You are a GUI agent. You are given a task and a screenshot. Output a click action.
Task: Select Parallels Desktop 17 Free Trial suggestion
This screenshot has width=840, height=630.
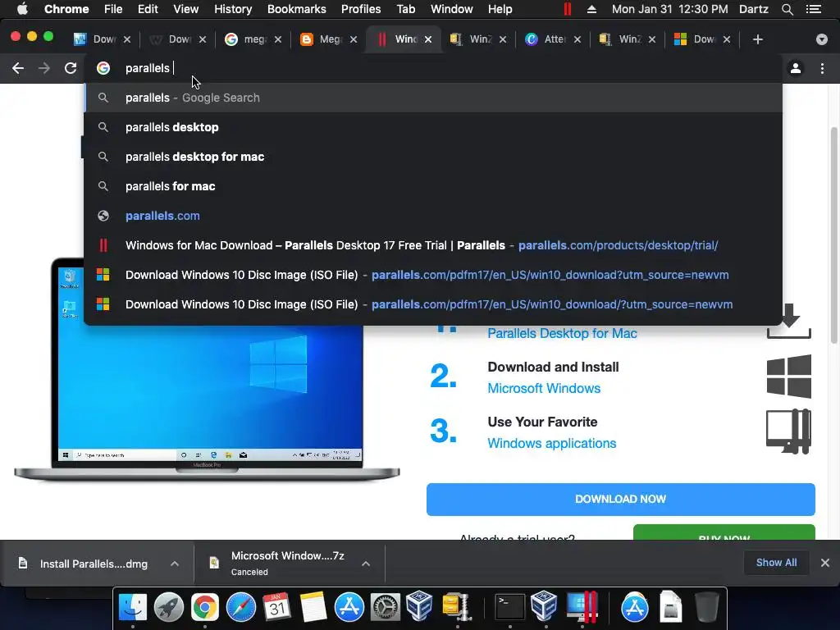click(433, 244)
